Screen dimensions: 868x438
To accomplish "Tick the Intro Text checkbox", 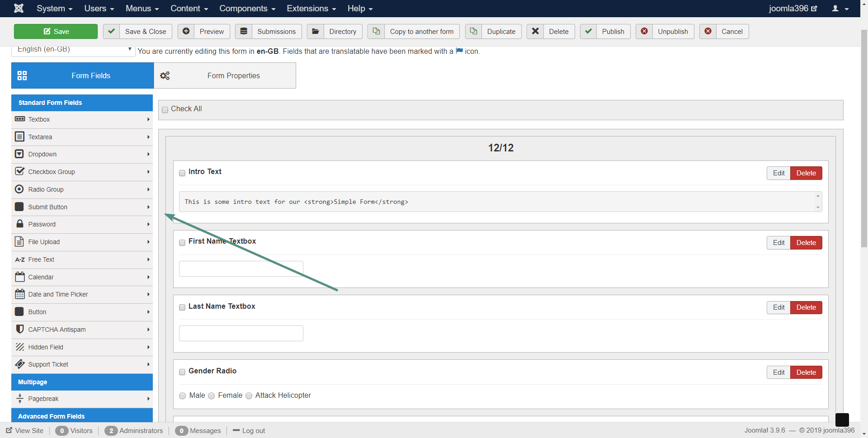I will point(182,173).
